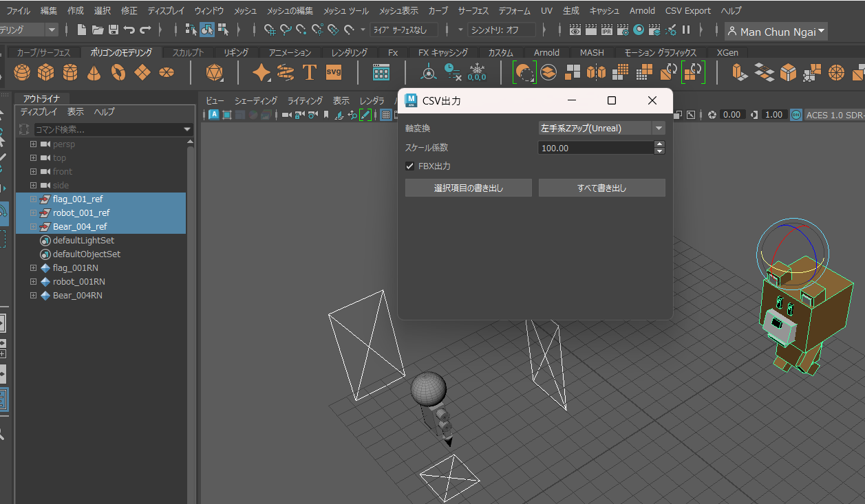Click the すべて書き出し button
Viewport: 865px width, 504px height.
[x=601, y=188]
